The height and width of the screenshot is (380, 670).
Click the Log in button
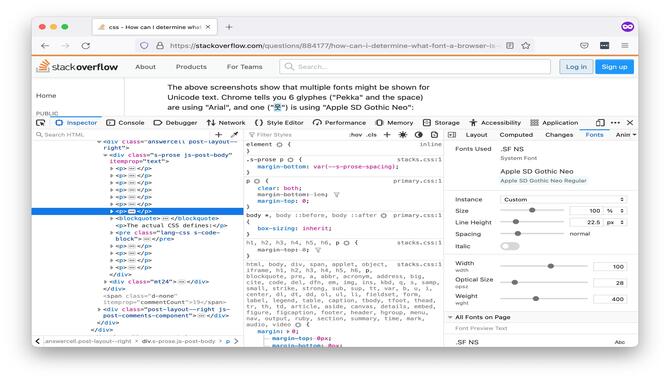576,67
